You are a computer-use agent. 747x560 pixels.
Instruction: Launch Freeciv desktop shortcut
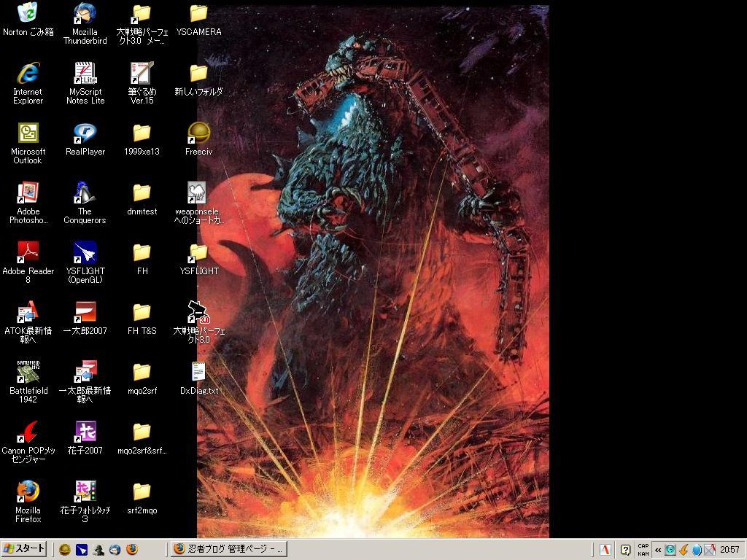[198, 139]
